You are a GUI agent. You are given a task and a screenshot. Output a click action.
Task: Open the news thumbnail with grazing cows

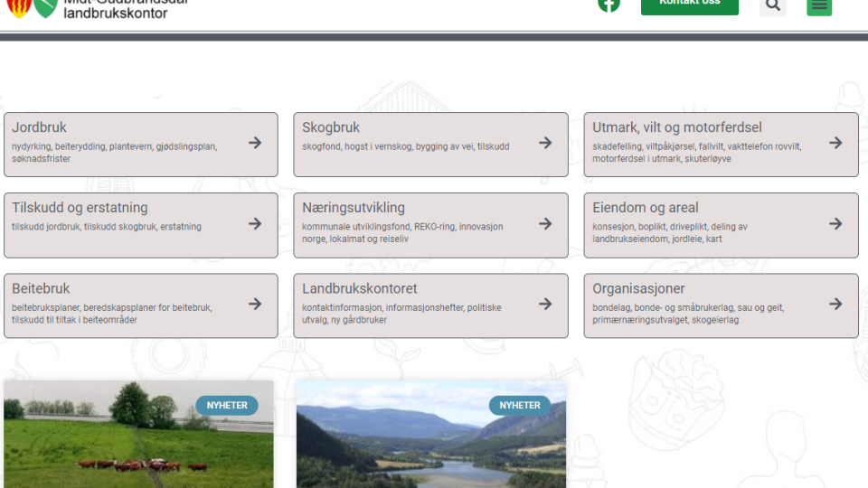click(x=138, y=435)
